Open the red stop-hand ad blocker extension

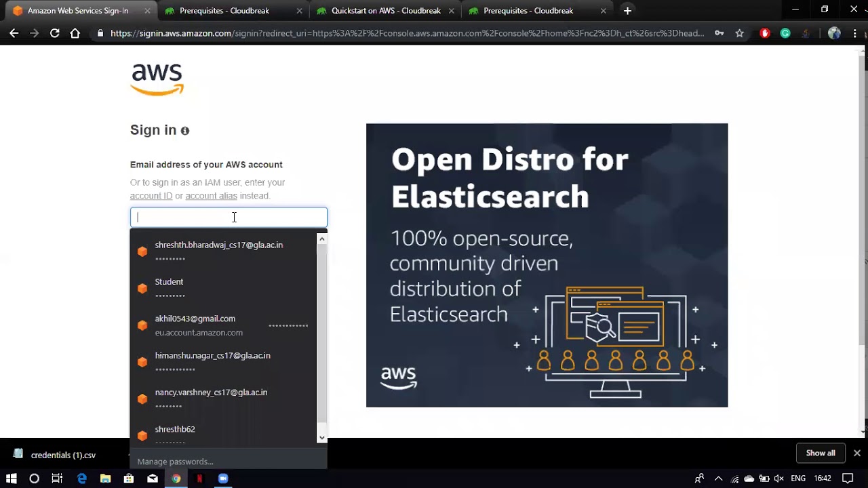click(x=765, y=33)
